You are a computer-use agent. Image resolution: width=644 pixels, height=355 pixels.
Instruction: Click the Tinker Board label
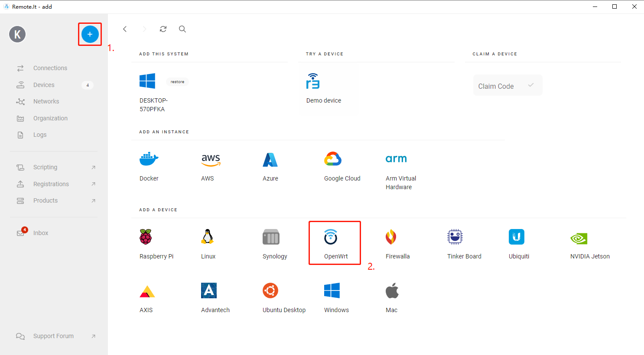pos(464,256)
